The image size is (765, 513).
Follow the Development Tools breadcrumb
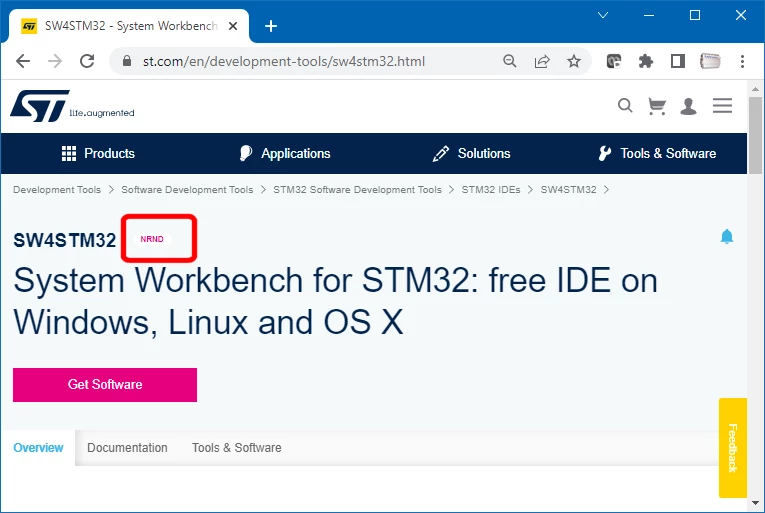click(x=57, y=189)
